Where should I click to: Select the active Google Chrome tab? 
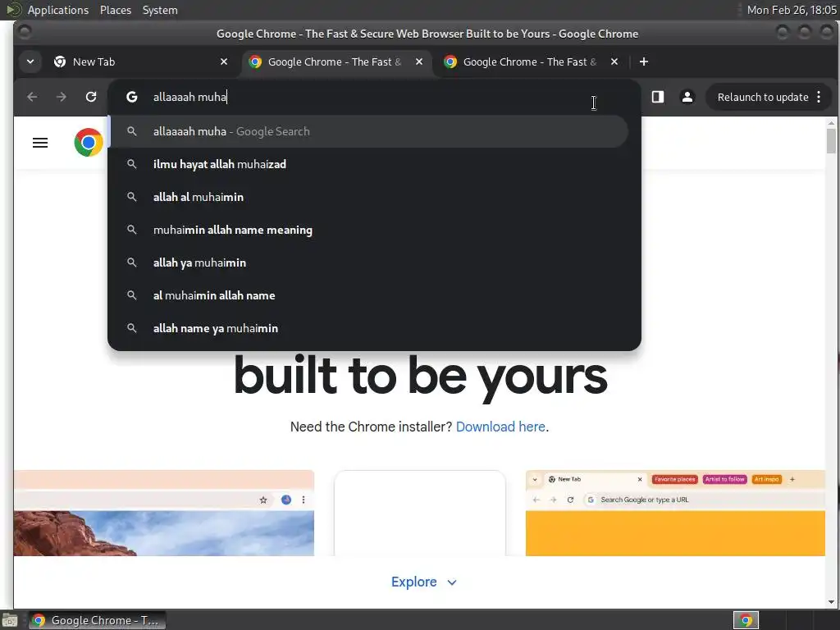point(336,62)
